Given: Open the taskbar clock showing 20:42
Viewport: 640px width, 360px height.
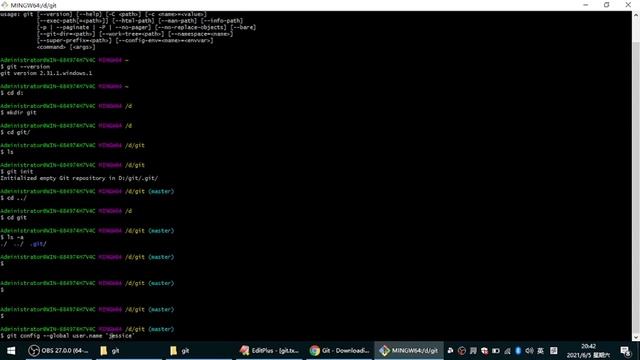Looking at the screenshot, I should (588, 351).
